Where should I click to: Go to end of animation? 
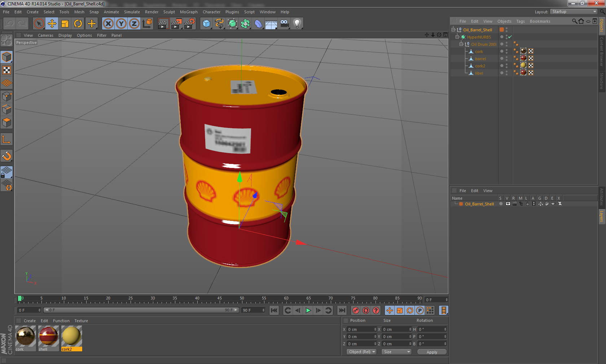(x=342, y=310)
